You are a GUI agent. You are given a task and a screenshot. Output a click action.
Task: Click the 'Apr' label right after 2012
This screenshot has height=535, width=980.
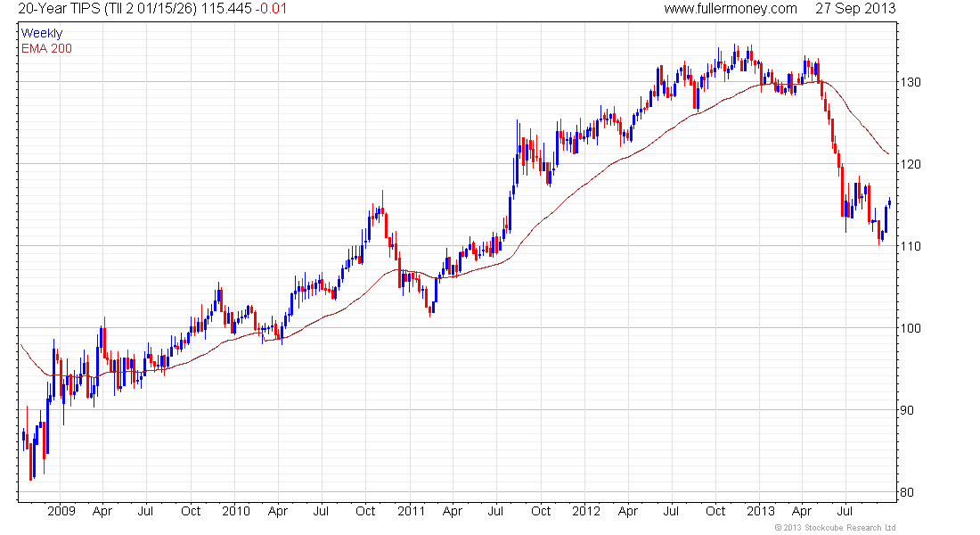click(x=627, y=511)
